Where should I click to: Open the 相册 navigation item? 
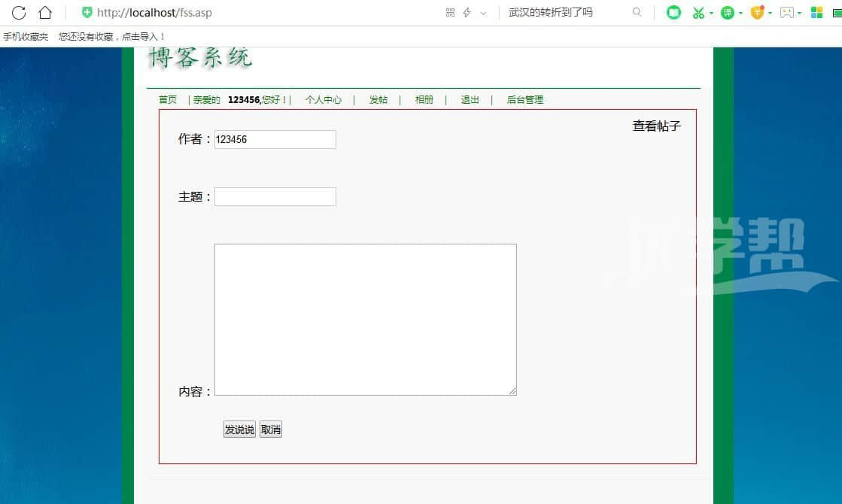tap(424, 100)
